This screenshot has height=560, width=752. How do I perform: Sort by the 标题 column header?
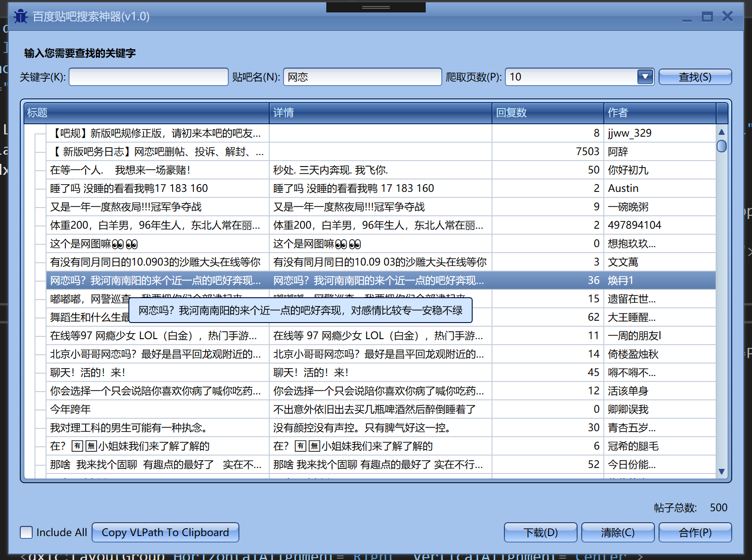(147, 113)
